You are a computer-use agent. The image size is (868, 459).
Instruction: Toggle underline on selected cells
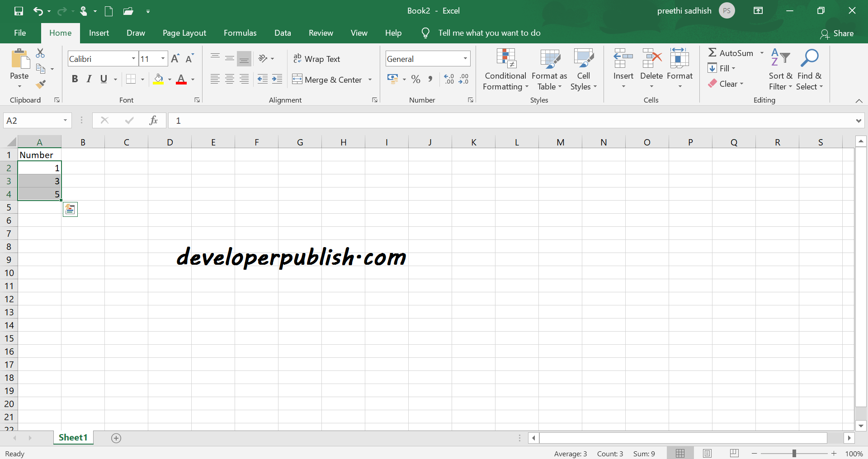[x=103, y=79]
